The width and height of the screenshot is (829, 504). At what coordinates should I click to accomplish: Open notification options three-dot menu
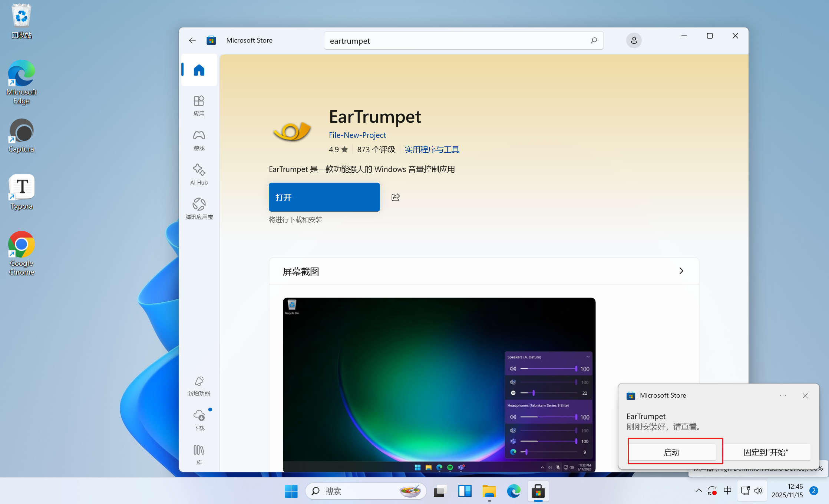[x=783, y=396]
